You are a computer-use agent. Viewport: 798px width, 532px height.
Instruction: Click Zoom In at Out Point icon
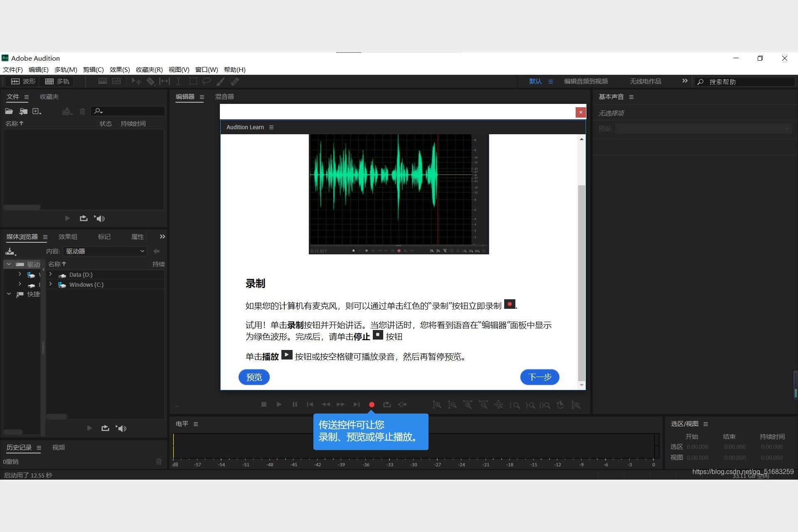coord(530,405)
